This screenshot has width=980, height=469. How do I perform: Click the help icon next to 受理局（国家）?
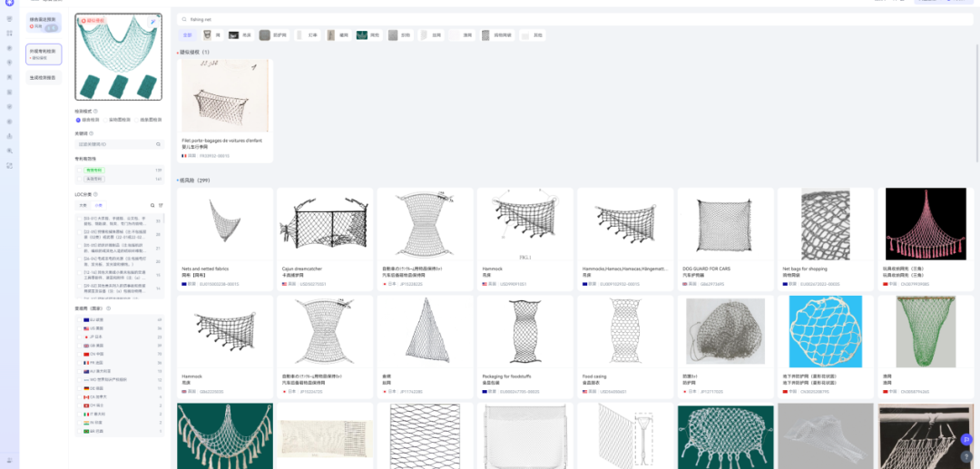tap(108, 308)
